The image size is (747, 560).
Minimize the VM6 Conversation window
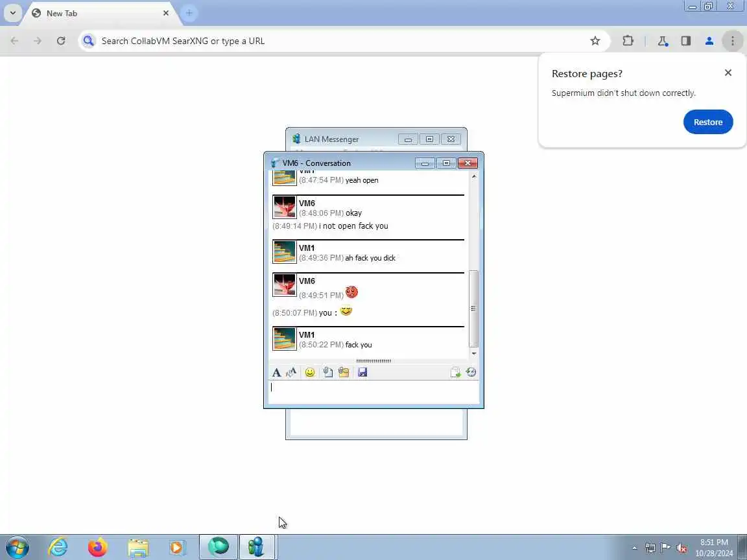425,163
